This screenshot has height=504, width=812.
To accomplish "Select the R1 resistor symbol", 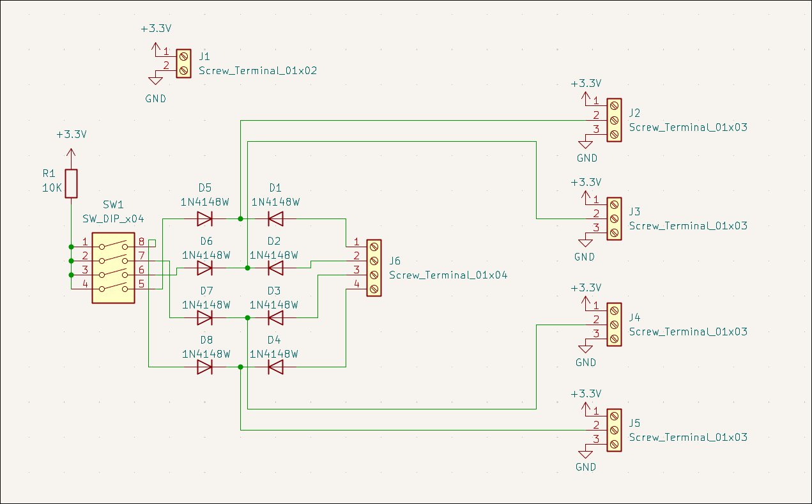I will 72,183.
